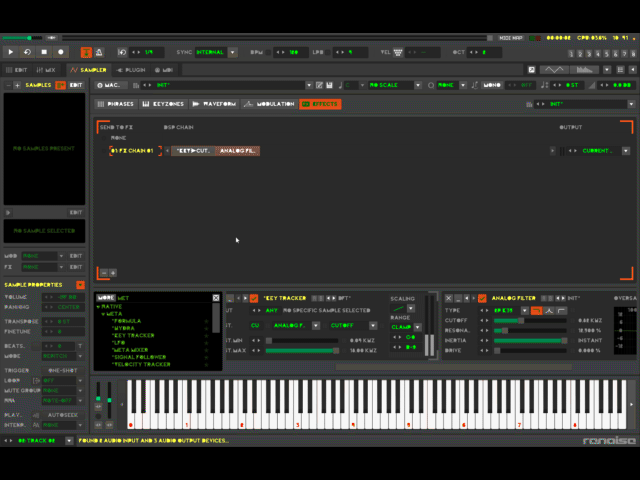Image resolution: width=640 pixels, height=480 pixels.
Task: Open the upper-right view options dropdown arrow
Action: [607, 70]
